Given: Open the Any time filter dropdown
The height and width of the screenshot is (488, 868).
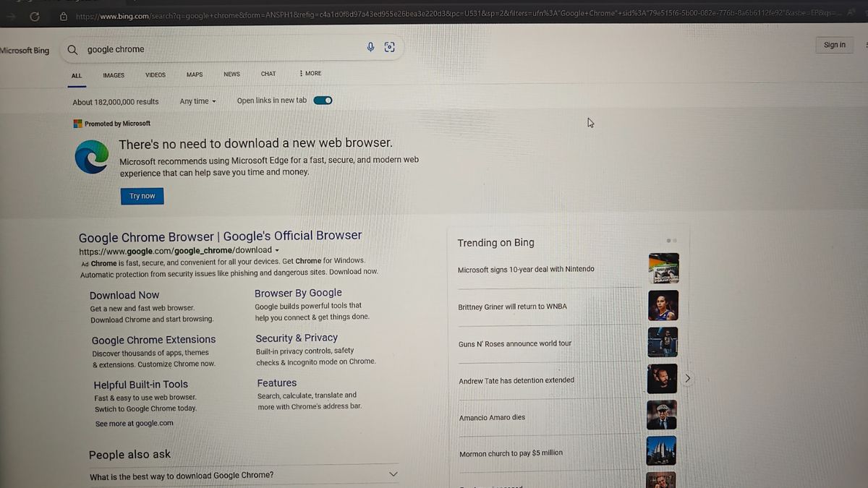Looking at the screenshot, I should tap(197, 101).
